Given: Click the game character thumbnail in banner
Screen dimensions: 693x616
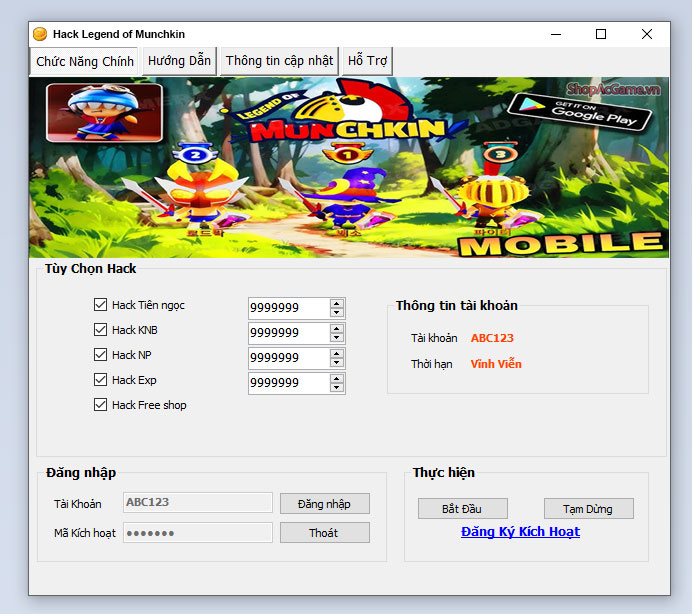Looking at the screenshot, I should [x=104, y=113].
